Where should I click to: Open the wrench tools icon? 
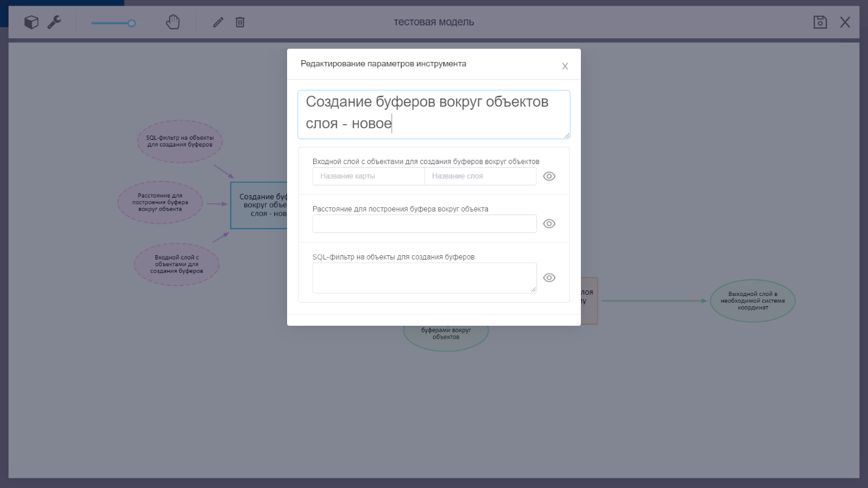[x=54, y=22]
